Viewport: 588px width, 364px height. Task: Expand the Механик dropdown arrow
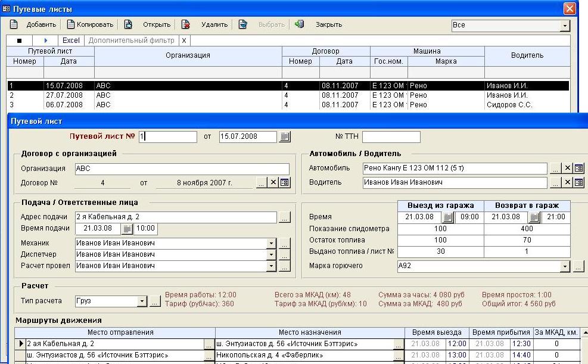[x=272, y=243]
